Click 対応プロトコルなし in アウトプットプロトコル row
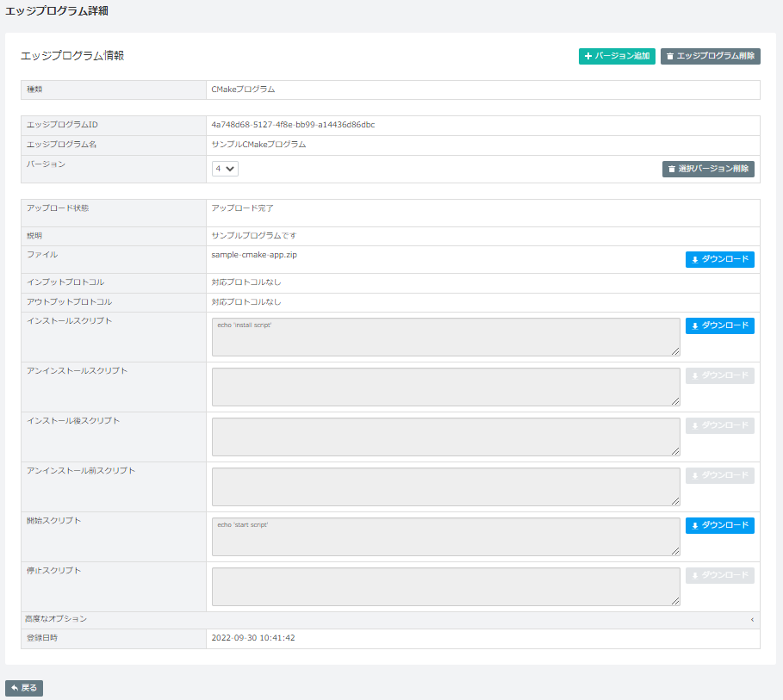This screenshot has height=700, width=783. pyautogui.click(x=246, y=302)
